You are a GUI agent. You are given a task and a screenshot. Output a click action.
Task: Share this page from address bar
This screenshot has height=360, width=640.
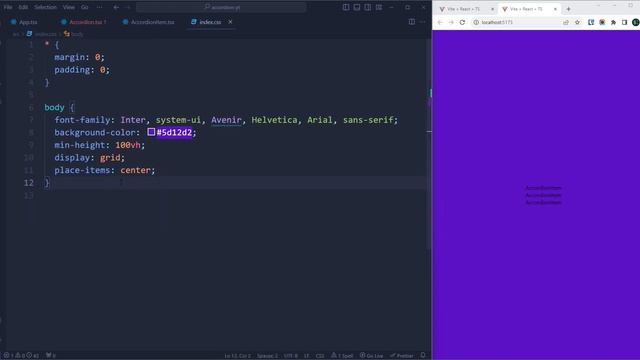[566, 22]
